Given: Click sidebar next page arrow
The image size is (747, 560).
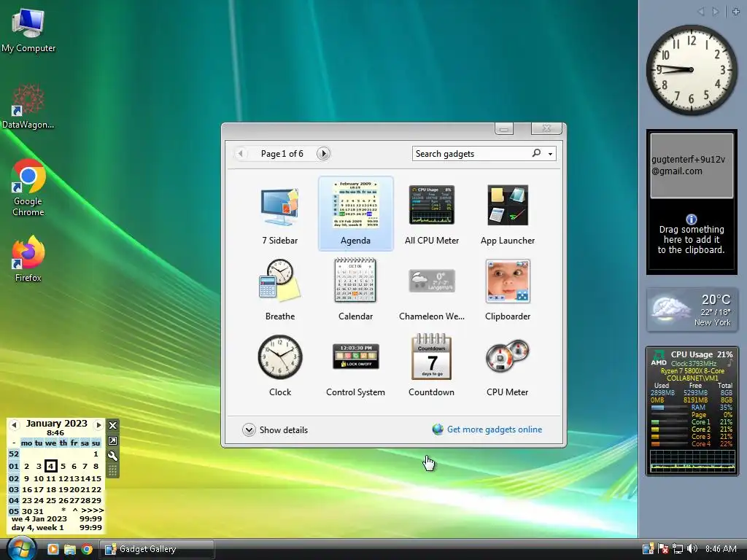Looking at the screenshot, I should (x=716, y=12).
